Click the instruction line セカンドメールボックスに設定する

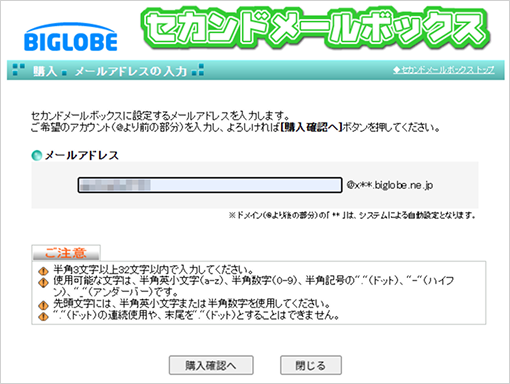[x=160, y=116]
